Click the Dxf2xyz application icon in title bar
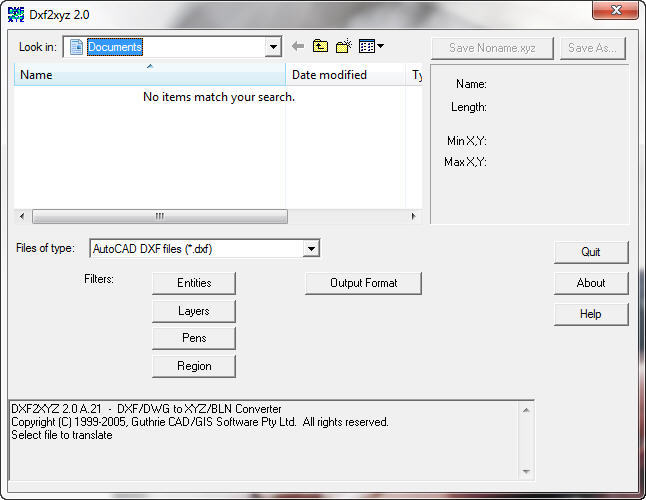 [16, 14]
